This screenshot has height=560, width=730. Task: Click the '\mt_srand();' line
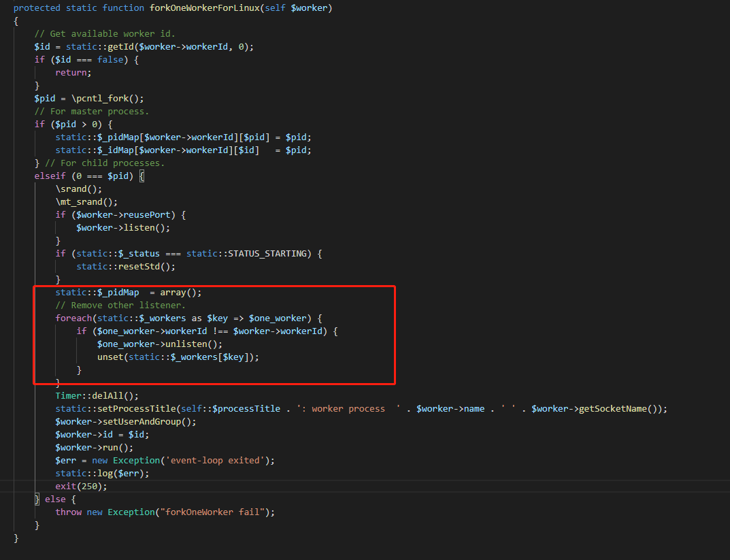pyautogui.click(x=86, y=201)
